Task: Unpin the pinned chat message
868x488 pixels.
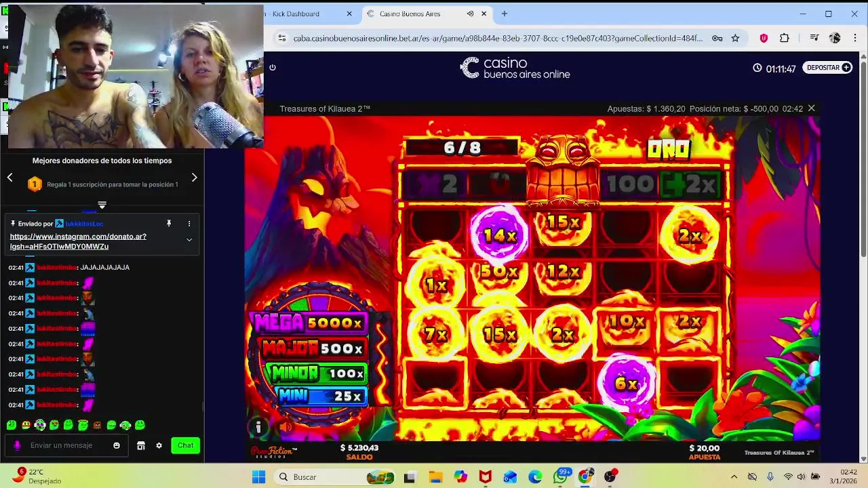Action: (x=169, y=224)
